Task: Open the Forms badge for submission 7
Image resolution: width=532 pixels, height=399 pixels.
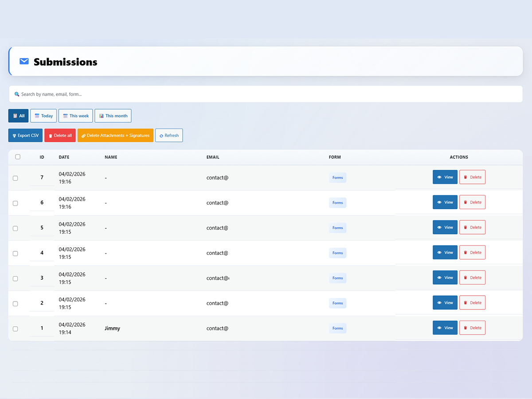Action: pos(337,177)
